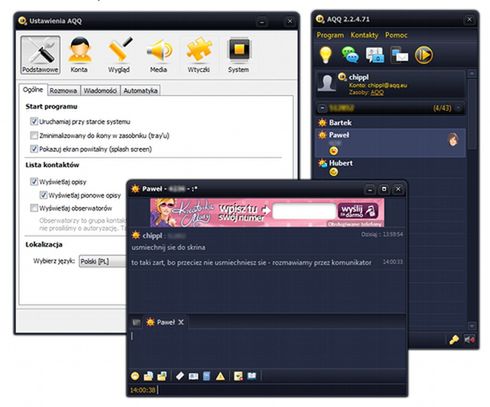Open Konta settings category
This screenshot has height=407, width=490.
(x=79, y=55)
